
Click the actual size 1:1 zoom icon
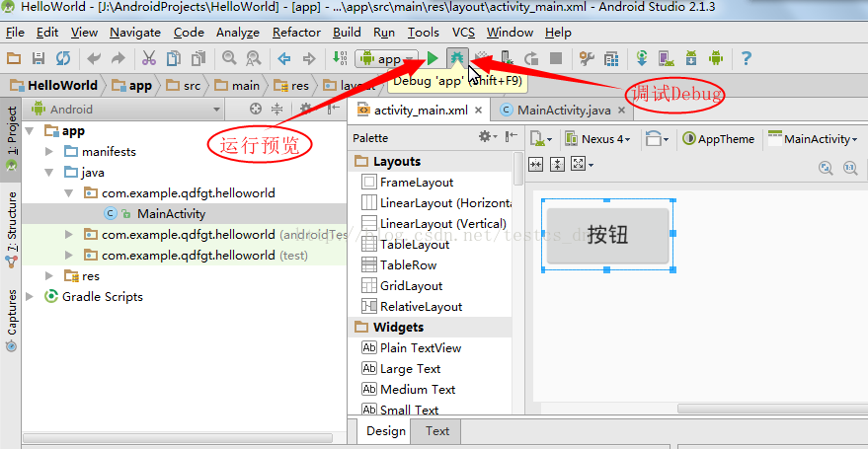click(x=850, y=168)
